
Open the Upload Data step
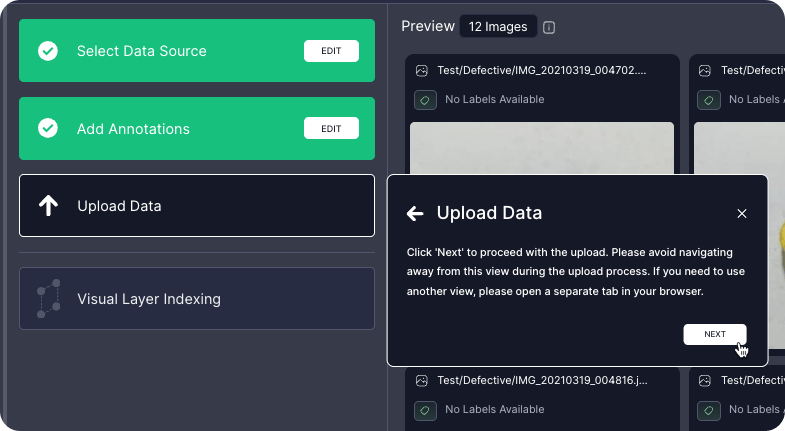197,205
